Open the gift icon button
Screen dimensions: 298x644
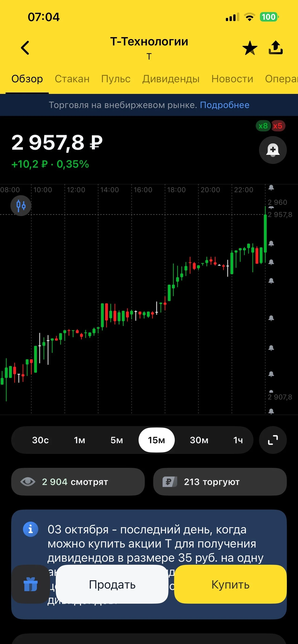coord(30,584)
